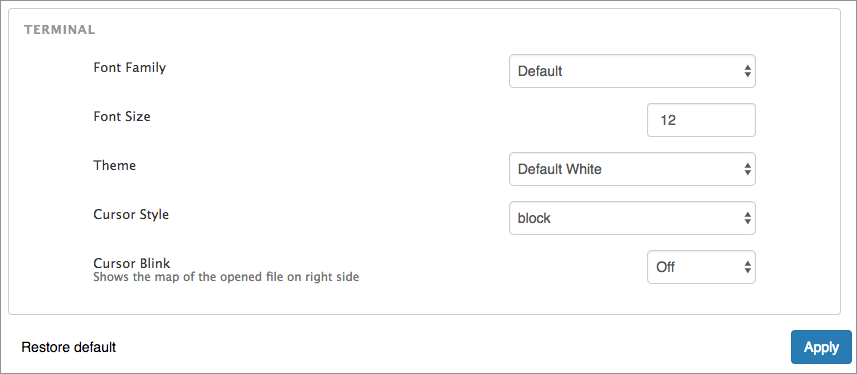Click the up-down arrows on Cursor Style select

tap(748, 219)
